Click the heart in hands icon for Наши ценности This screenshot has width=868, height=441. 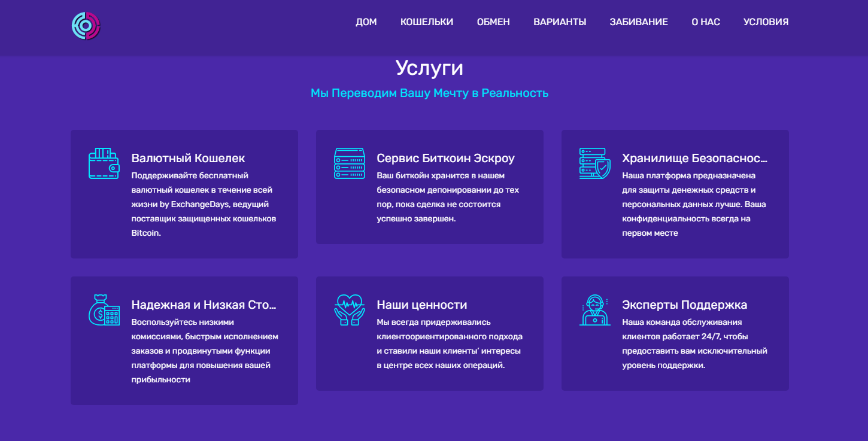coord(350,309)
